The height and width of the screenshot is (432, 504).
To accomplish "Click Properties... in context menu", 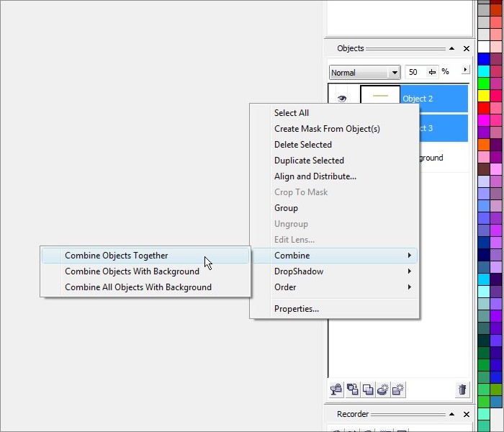I will click(x=296, y=309).
